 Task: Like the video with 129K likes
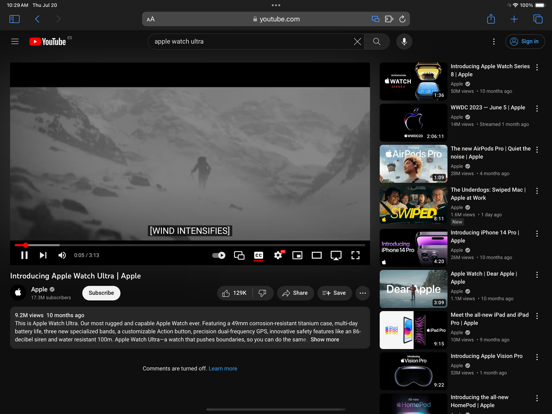pyautogui.click(x=235, y=293)
